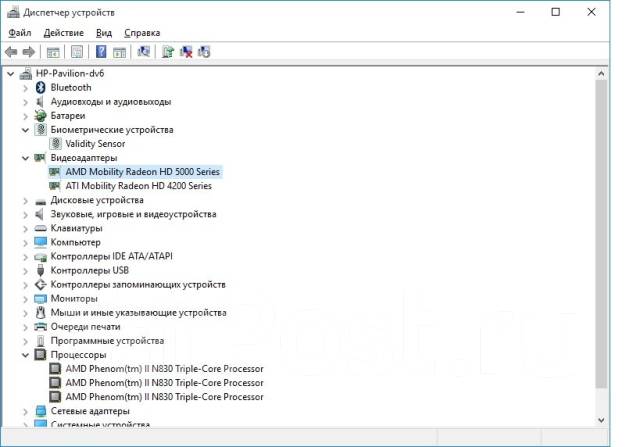Viewport: 640px width, 447px height.
Task: Open the Вид menu
Action: (104, 33)
